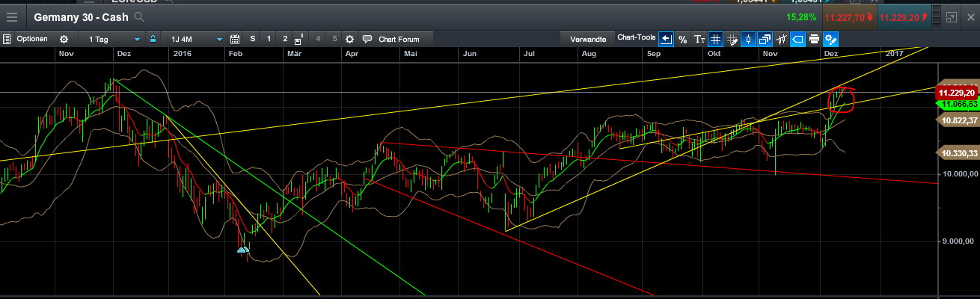The width and height of the screenshot is (980, 299).
Task: Open the hamburger menu next to Germany 30
Action: pos(11,16)
